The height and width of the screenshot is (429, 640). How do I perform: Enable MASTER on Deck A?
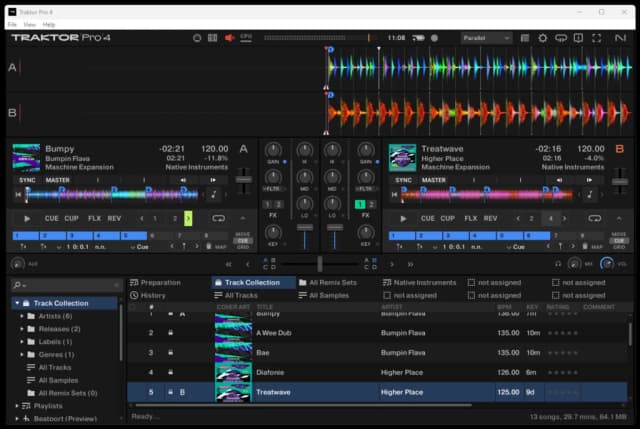point(57,180)
